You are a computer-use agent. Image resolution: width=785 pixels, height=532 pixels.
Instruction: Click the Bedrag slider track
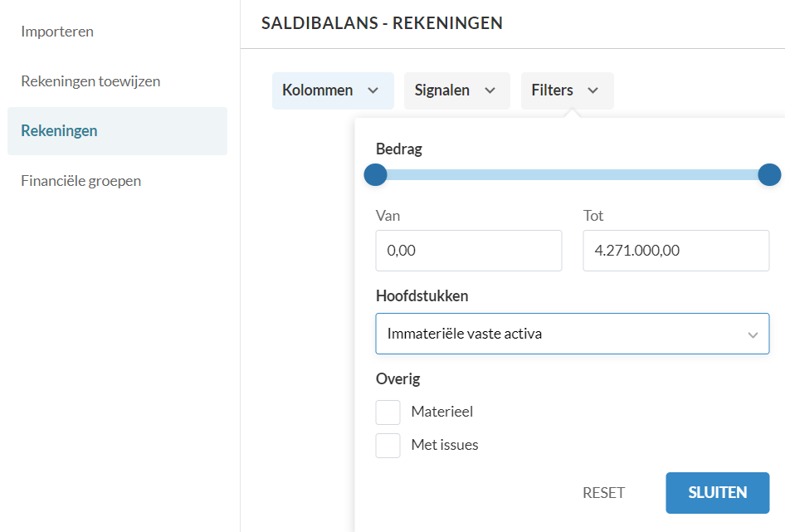(x=573, y=175)
